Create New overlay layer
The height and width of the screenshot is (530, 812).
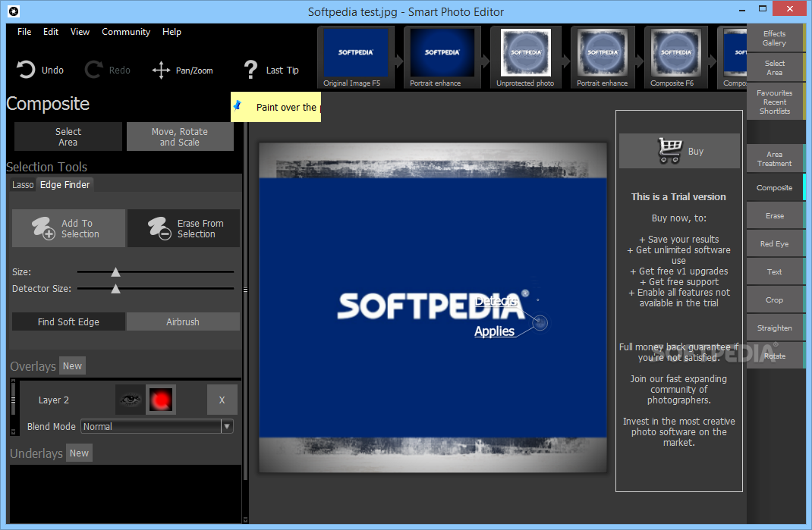click(x=73, y=366)
